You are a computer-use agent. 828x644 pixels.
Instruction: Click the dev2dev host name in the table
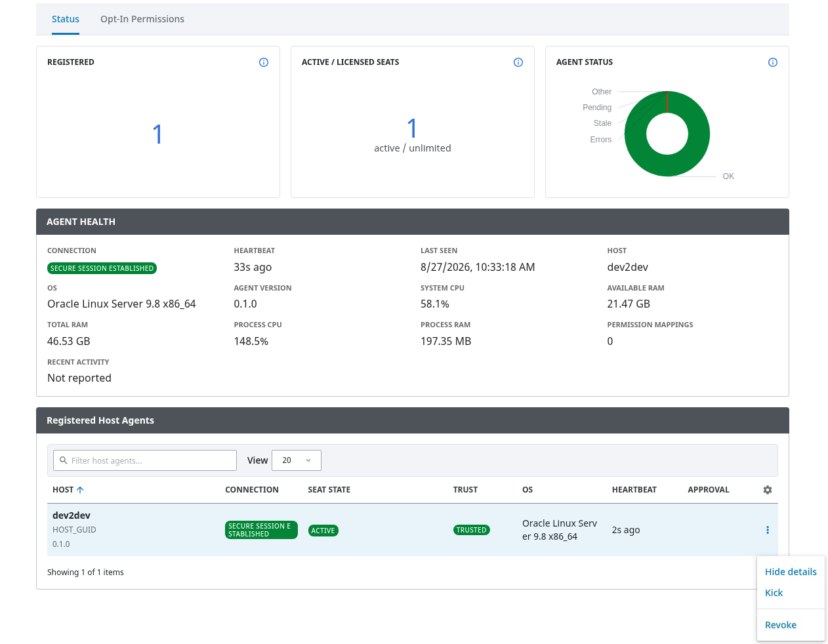72,515
